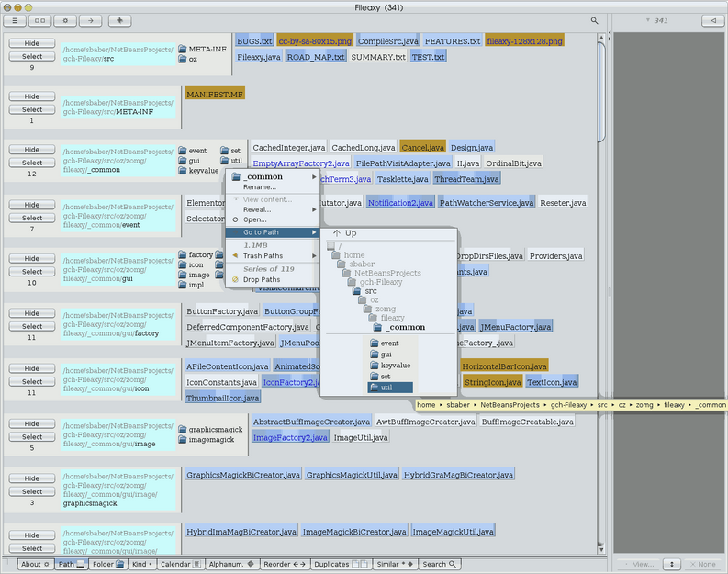Select event subfolder in path popup
The image size is (728, 574).
[385, 343]
